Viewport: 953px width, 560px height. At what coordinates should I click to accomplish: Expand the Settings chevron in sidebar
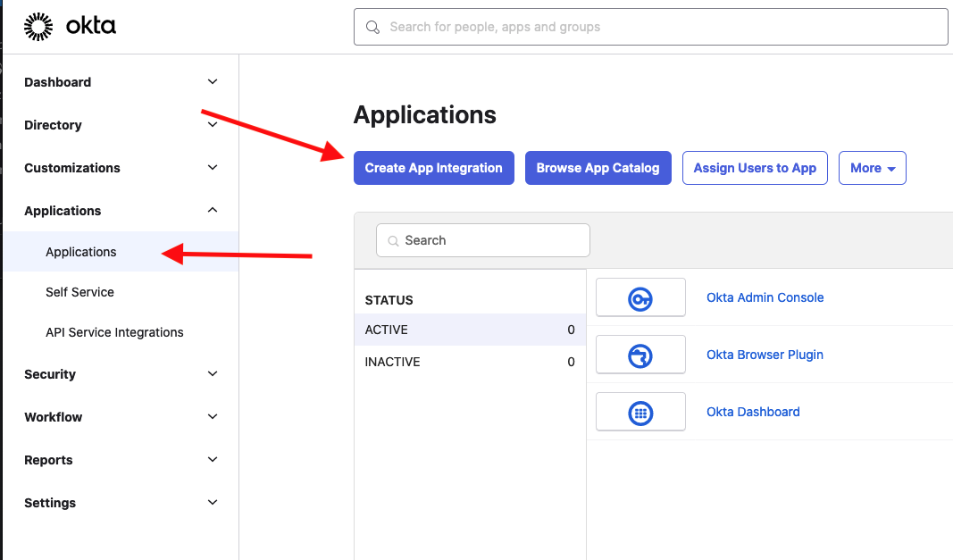212,503
